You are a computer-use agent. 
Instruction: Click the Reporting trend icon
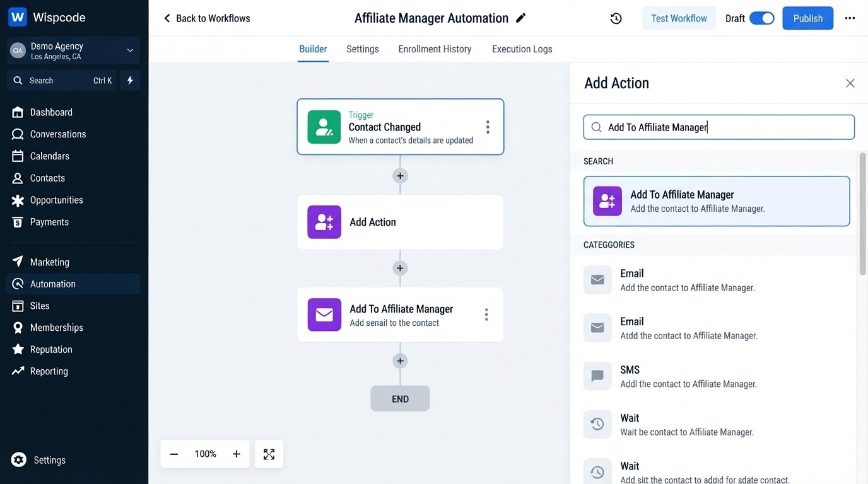pyautogui.click(x=18, y=371)
